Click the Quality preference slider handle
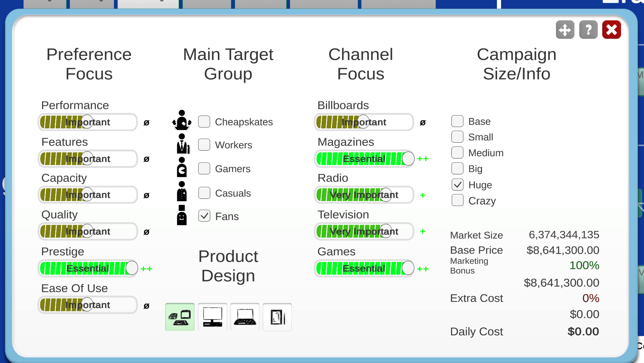Image resolution: width=644 pixels, height=363 pixels. (x=87, y=231)
